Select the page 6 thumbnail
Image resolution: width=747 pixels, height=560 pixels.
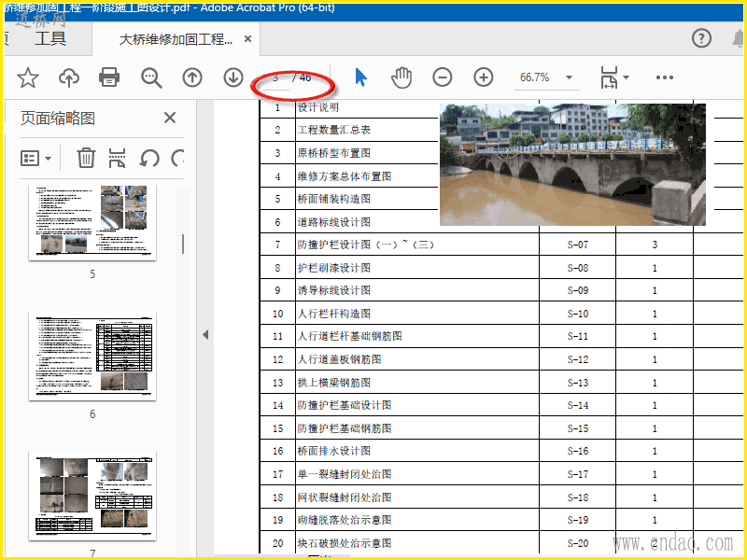[92, 356]
